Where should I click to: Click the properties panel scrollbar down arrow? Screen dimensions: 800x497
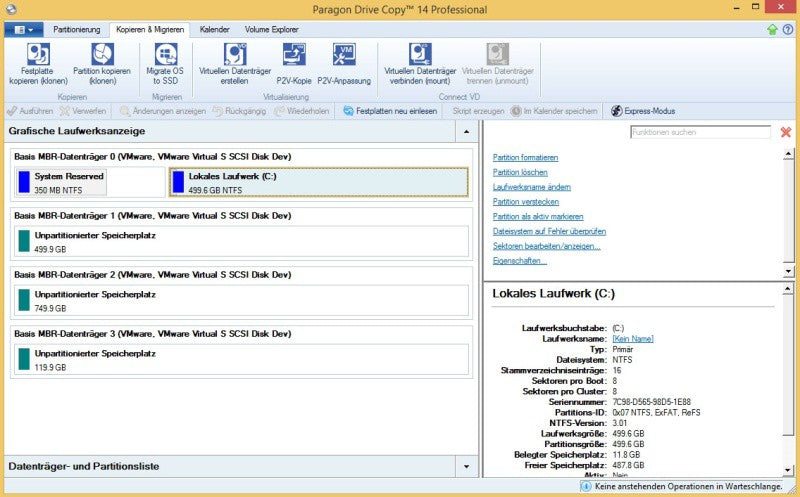pos(788,470)
